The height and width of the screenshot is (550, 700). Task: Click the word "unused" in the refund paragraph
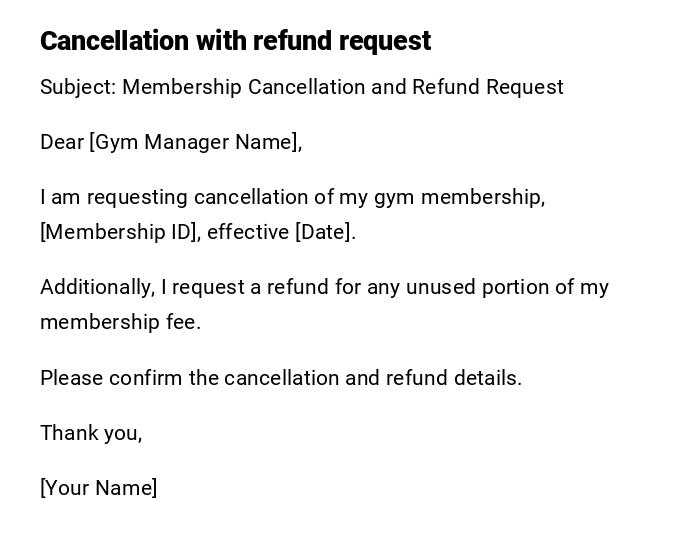tap(438, 287)
